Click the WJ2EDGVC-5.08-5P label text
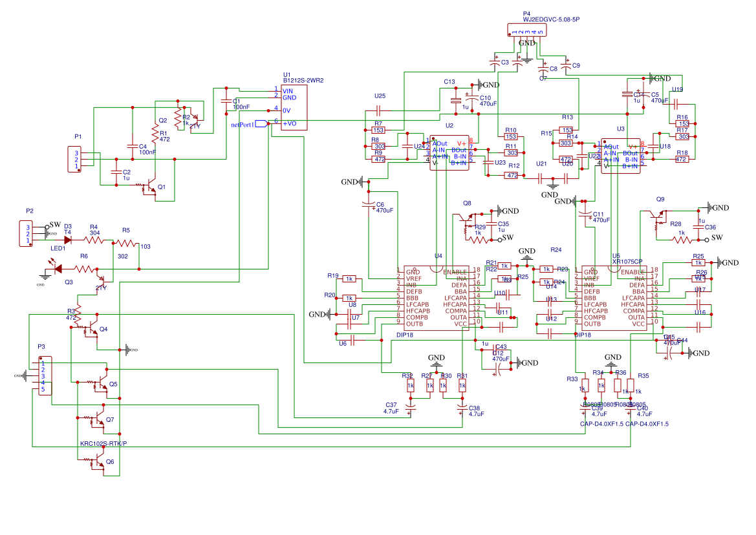The width and height of the screenshot is (756, 535). pos(551,20)
